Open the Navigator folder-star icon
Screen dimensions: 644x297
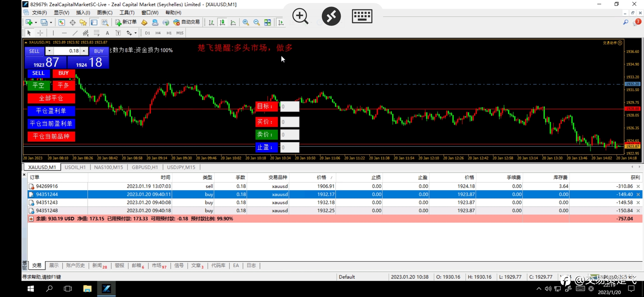[83, 23]
